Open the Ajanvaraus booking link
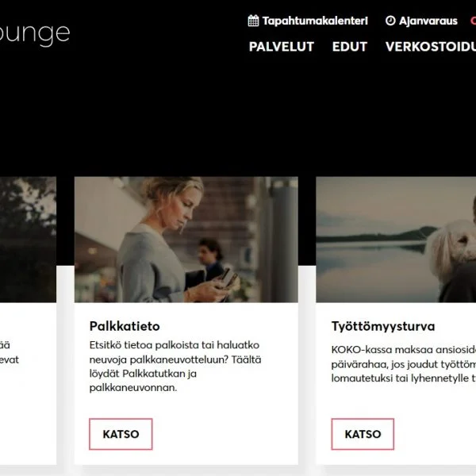This screenshot has height=476, width=476. (x=428, y=21)
